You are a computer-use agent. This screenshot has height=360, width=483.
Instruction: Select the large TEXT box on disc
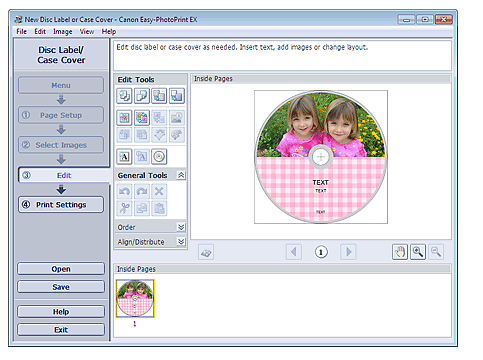[x=320, y=182]
